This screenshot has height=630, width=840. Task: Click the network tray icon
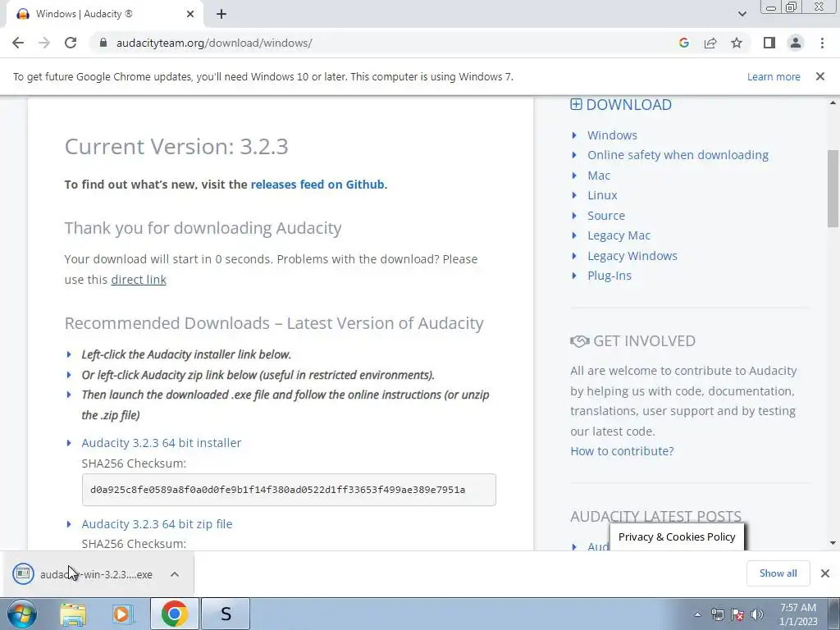717,614
